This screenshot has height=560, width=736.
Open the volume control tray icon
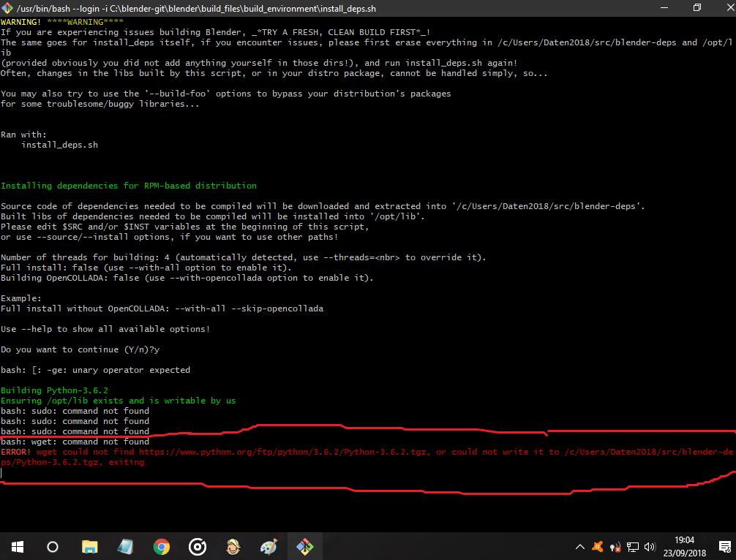pos(650,547)
